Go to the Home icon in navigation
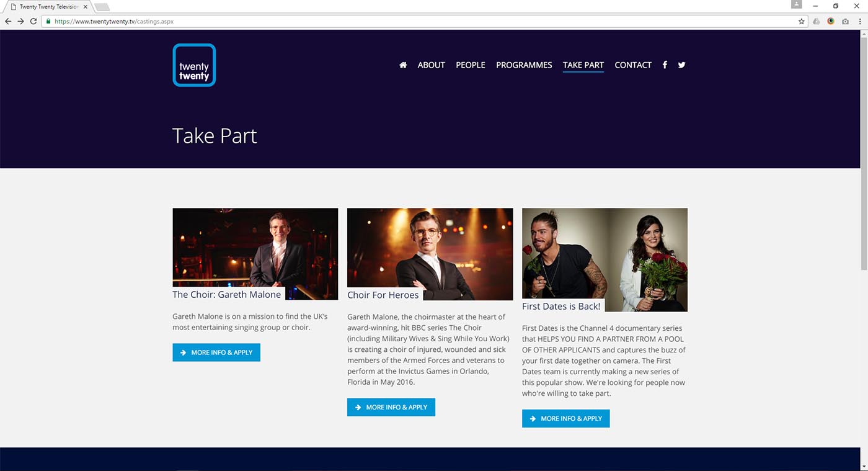The image size is (868, 471). pos(403,65)
